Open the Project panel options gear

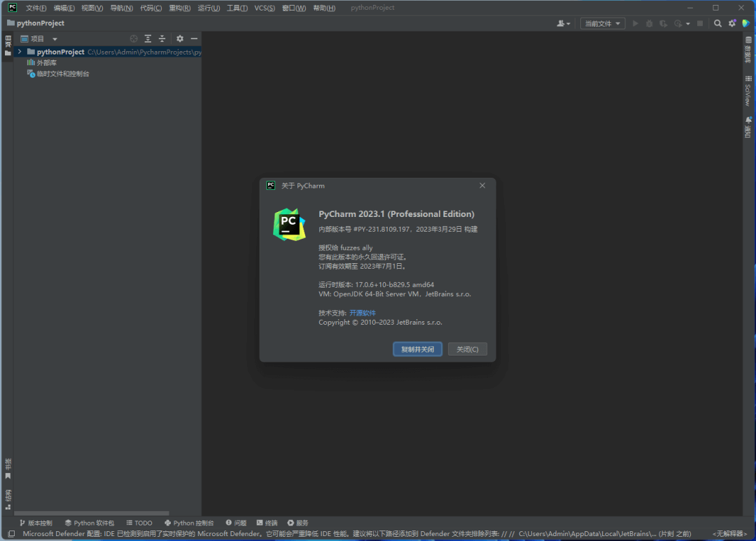180,39
